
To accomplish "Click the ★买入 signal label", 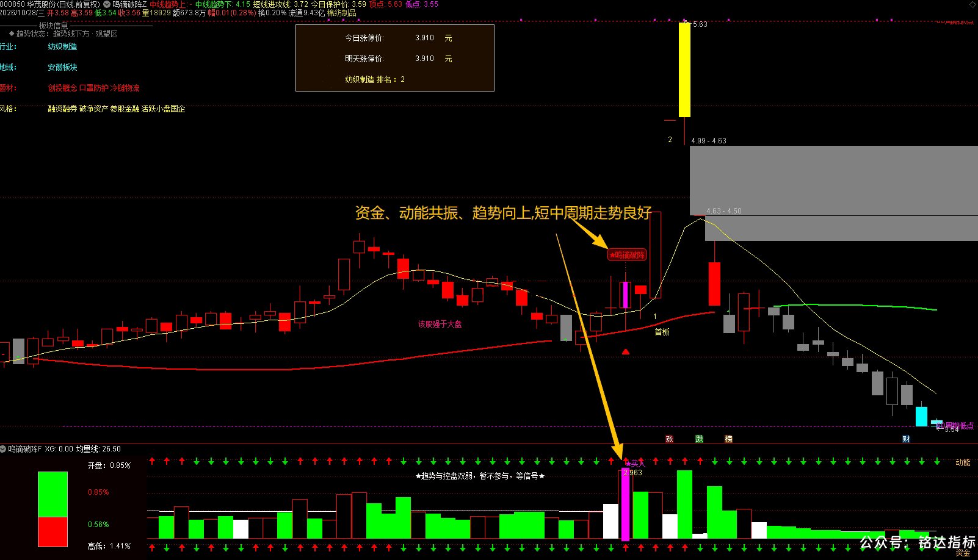I will (635, 464).
